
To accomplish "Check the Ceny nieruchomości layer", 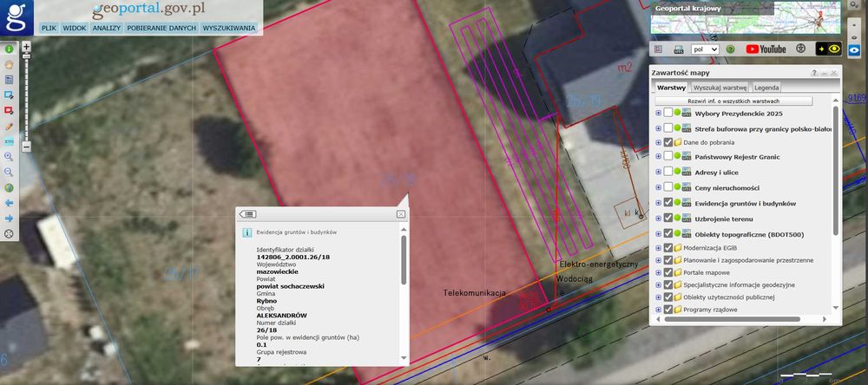I will pos(668,187).
